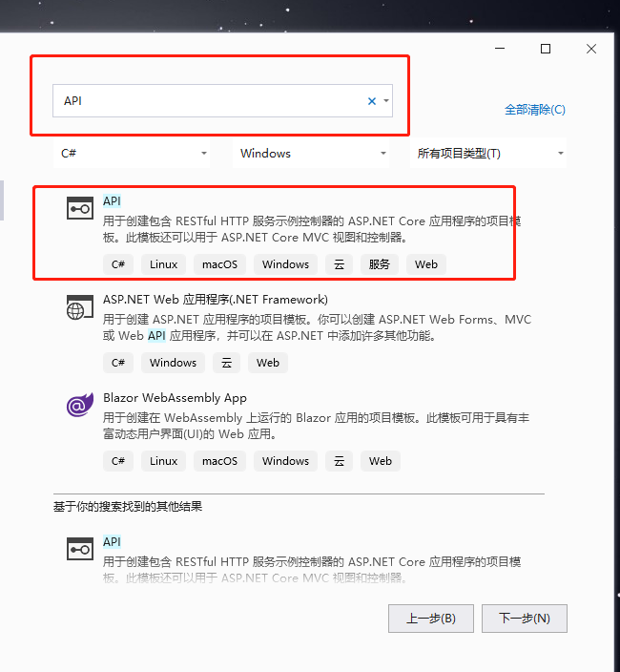Click the macOS tag under first API template
The height and width of the screenshot is (672, 620).
coord(219,264)
